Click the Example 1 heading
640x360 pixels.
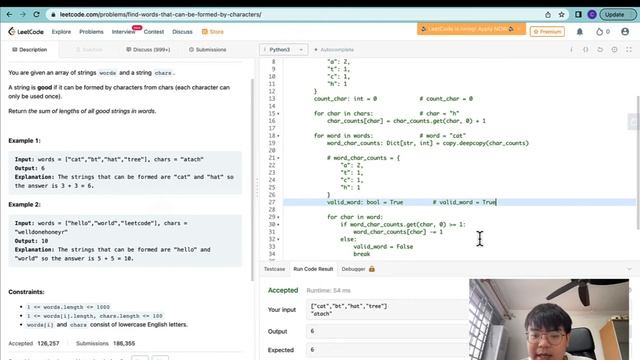(24, 140)
